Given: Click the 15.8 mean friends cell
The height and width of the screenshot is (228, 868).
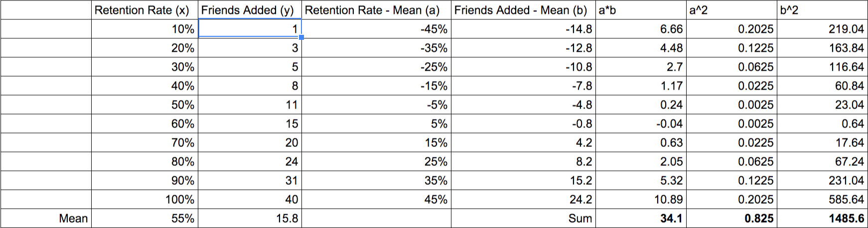Looking at the screenshot, I should (x=250, y=218).
